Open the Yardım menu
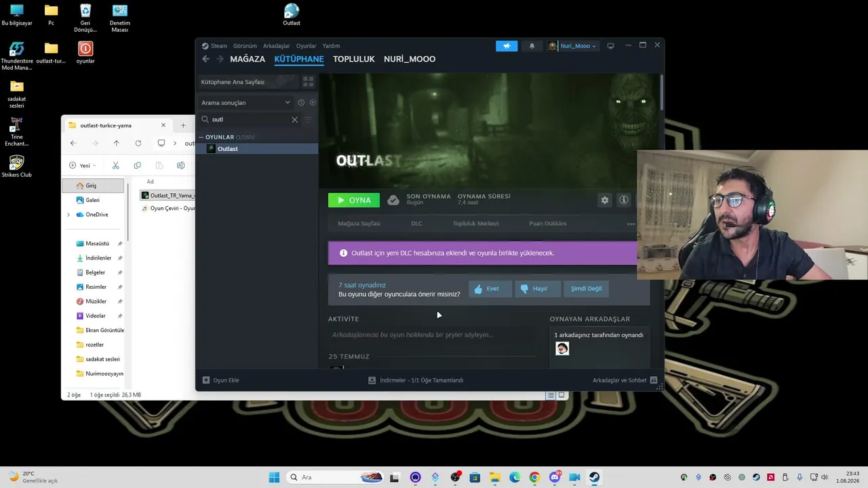The image size is (868, 488). coord(331,46)
